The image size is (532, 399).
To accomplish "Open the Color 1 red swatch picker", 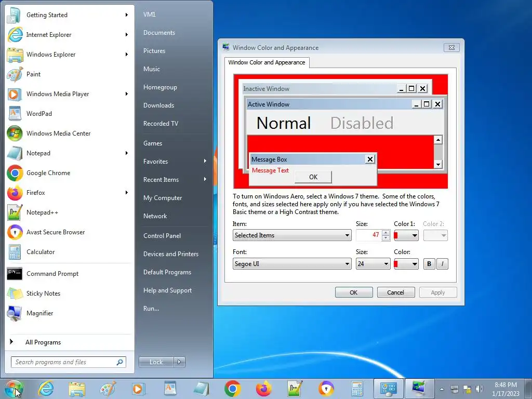I will [x=406, y=235].
